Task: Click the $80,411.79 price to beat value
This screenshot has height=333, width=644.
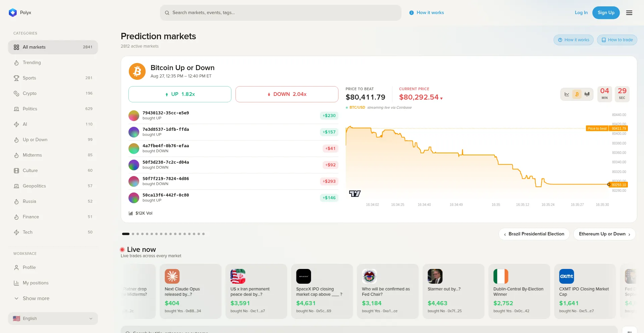Action: pyautogui.click(x=366, y=97)
